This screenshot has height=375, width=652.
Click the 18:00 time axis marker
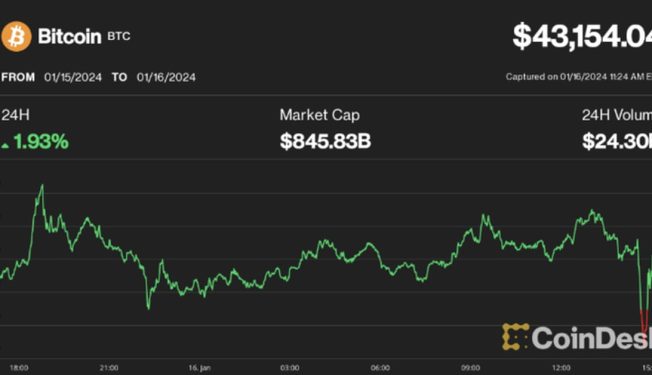[x=19, y=368]
